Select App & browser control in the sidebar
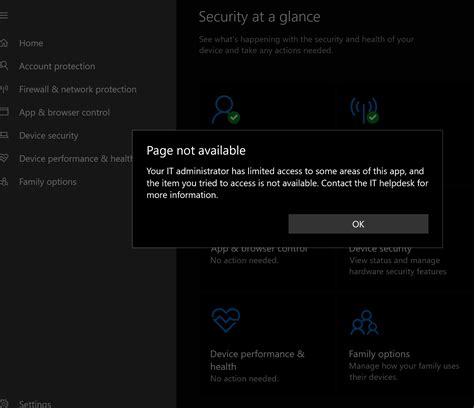 (64, 113)
